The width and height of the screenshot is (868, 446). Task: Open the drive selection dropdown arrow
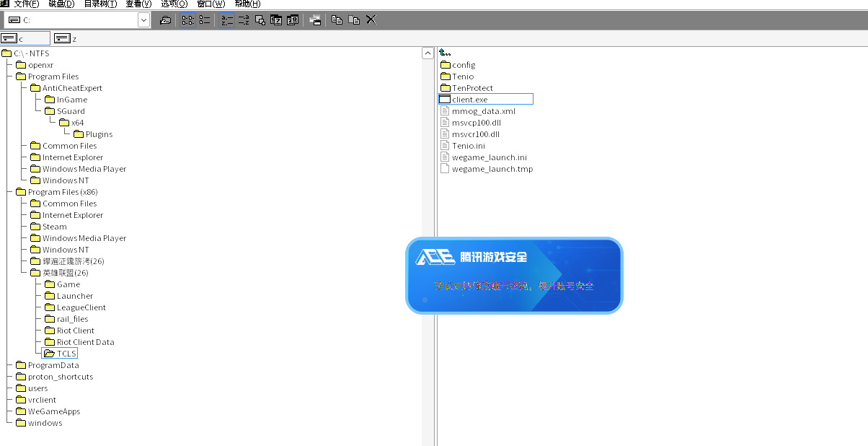point(144,20)
